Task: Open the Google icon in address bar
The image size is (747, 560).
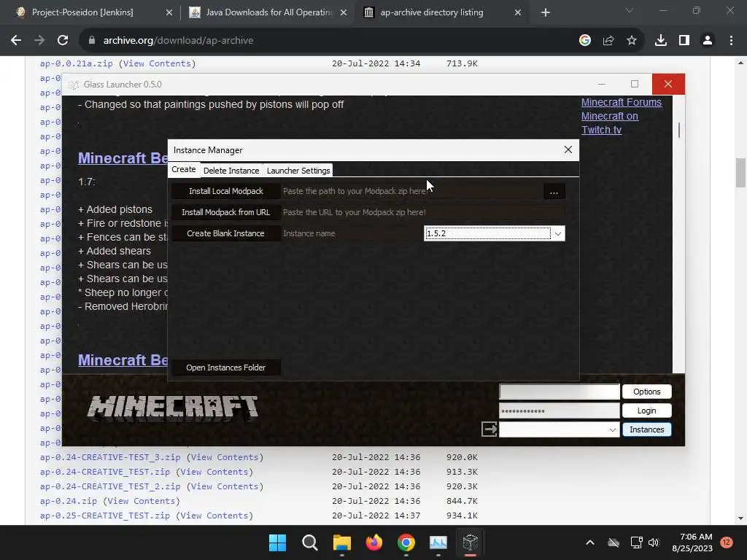Action: tap(584, 41)
